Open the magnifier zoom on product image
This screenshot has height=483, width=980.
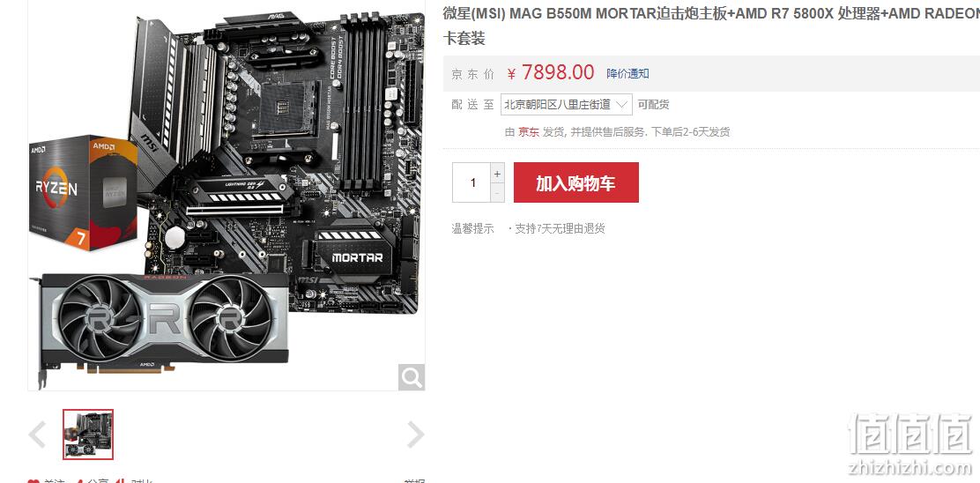[412, 377]
